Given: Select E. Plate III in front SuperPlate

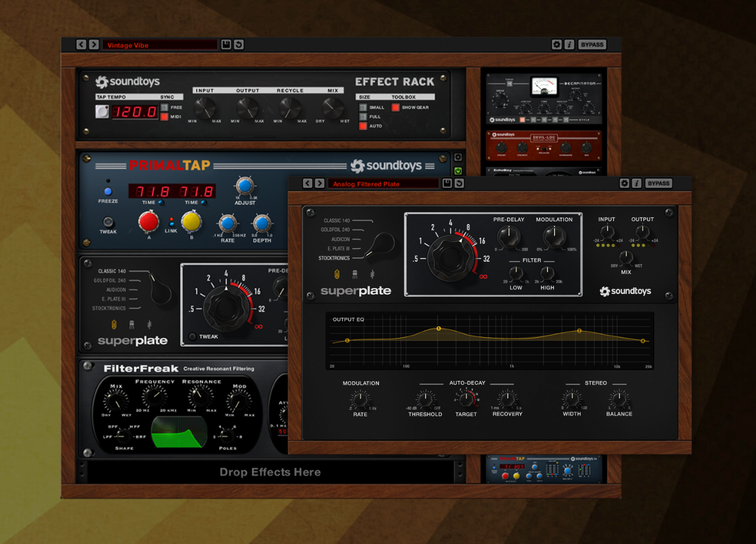Looking at the screenshot, I should coord(338,248).
